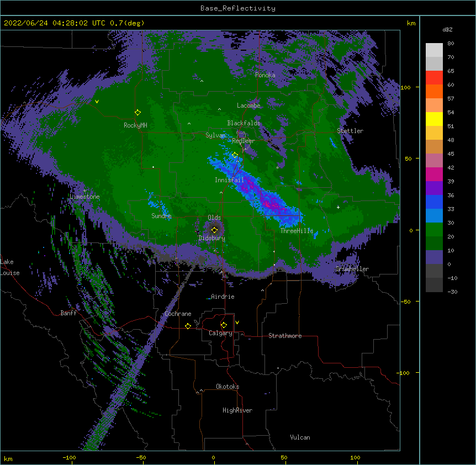This screenshot has width=476, height=465.
Task: Click the white asterisk marker above Limestone
Action: click(x=84, y=191)
